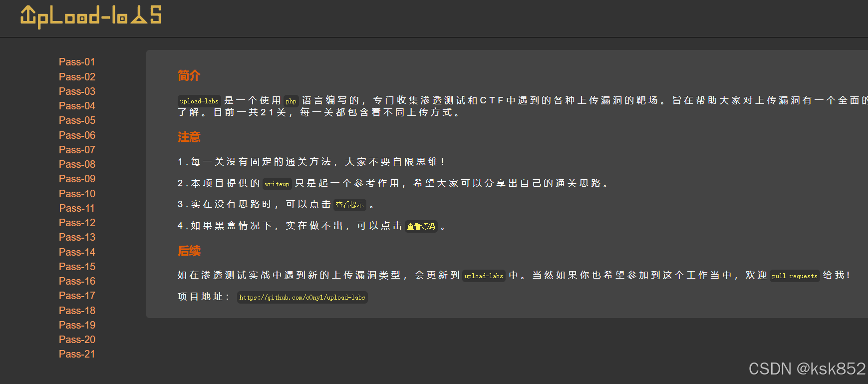Select Pass-18 in sidebar
Screen dimensions: 868x384
pyautogui.click(x=77, y=311)
